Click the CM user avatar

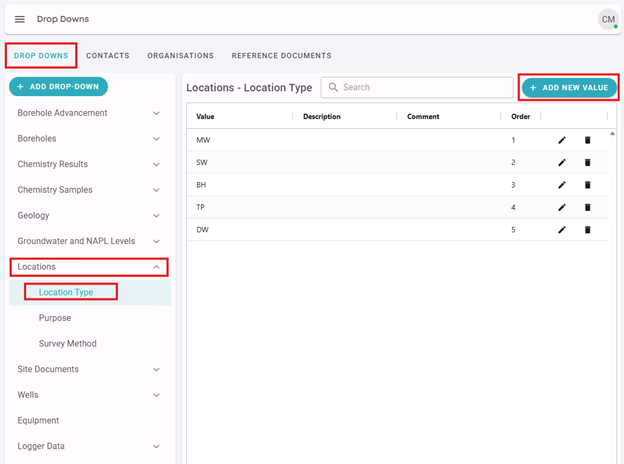pos(607,19)
